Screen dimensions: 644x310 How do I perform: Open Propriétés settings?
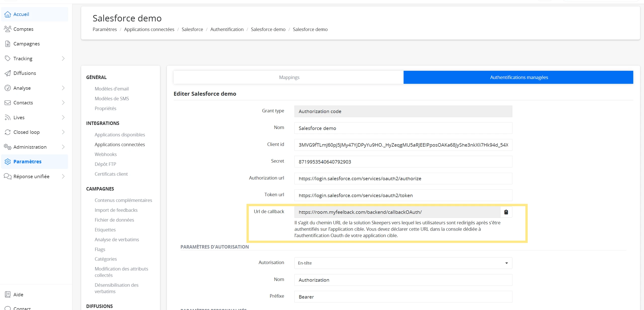tap(105, 108)
